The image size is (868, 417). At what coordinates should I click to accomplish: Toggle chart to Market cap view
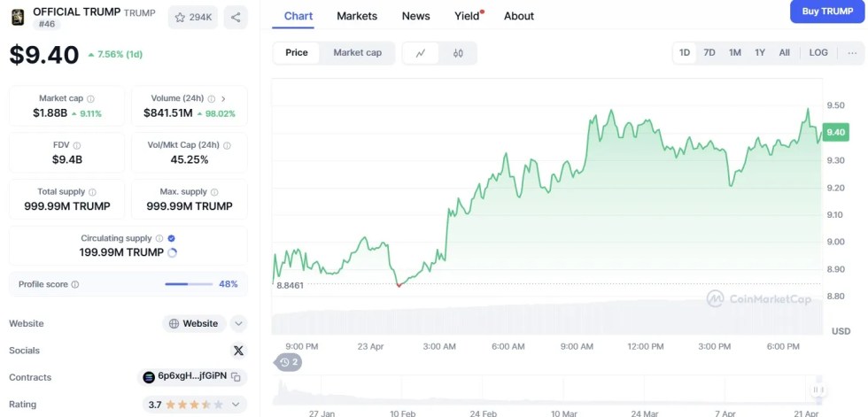click(x=357, y=53)
